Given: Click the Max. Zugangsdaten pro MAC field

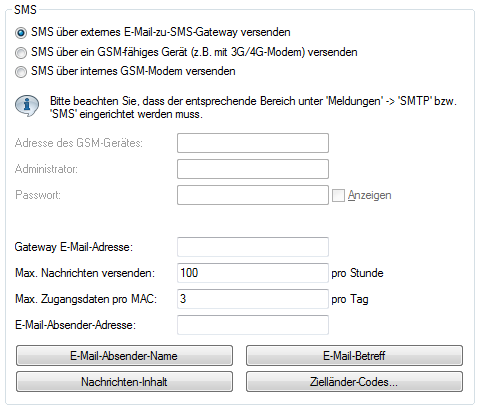Looking at the screenshot, I should [253, 299].
